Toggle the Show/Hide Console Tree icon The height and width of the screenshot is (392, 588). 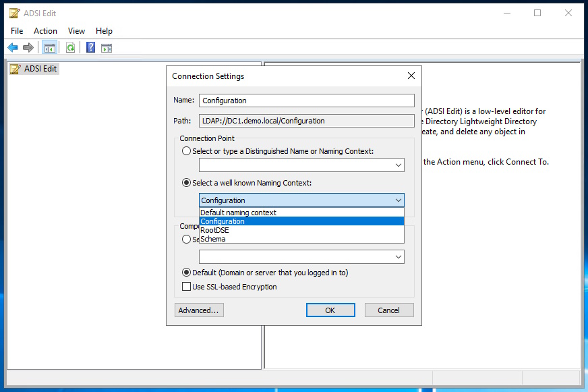point(49,48)
